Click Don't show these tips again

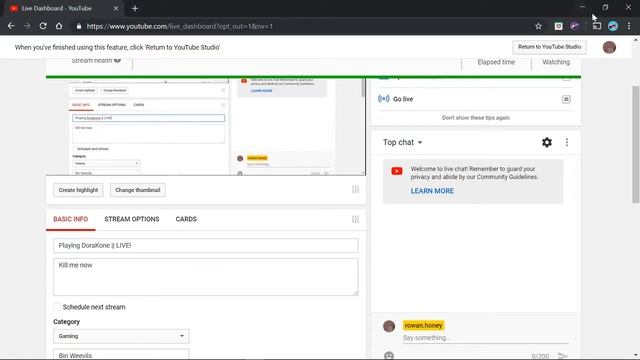[x=476, y=118]
